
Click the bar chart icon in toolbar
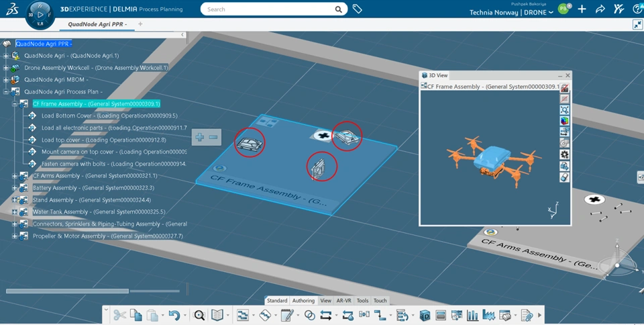pyautogui.click(x=472, y=315)
